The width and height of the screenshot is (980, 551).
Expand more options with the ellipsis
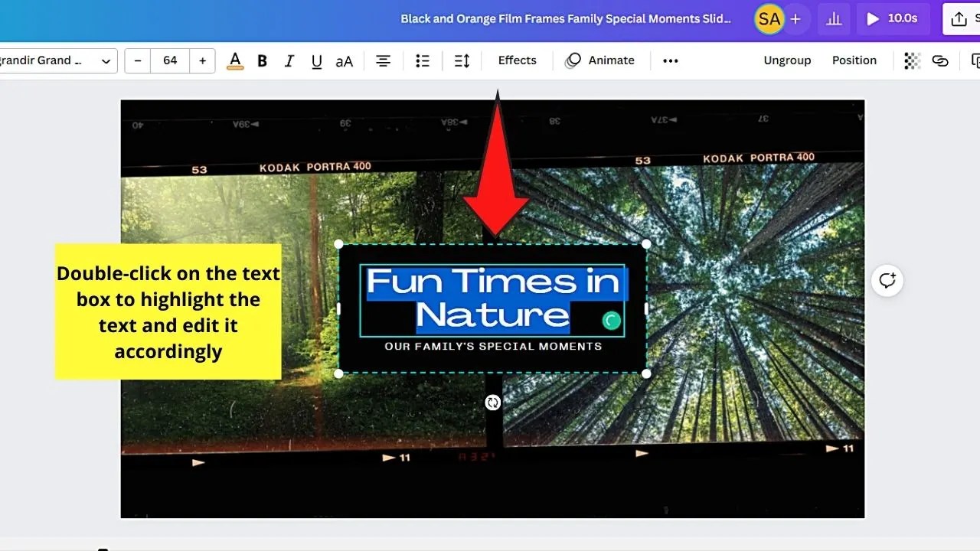[670, 60]
